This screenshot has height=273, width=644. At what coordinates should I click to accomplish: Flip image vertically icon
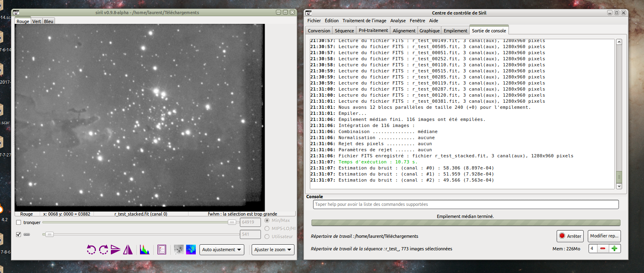coord(116,250)
